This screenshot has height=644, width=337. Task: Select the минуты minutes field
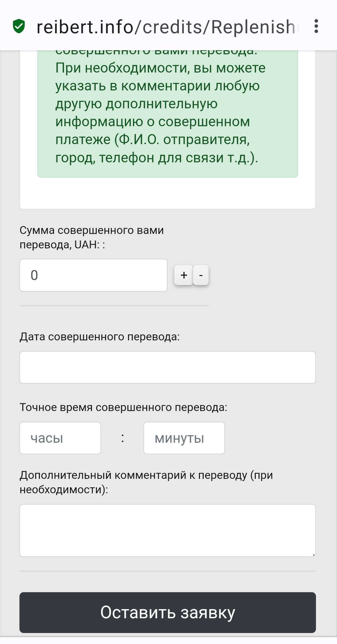coord(184,438)
